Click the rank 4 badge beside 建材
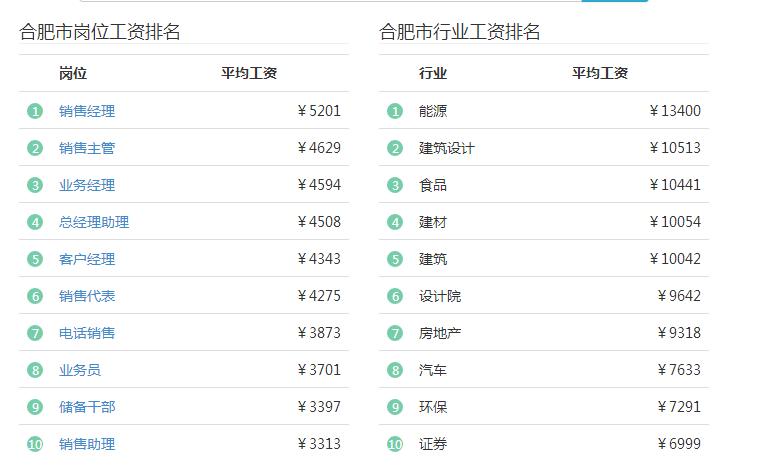The width and height of the screenshot is (764, 470). point(395,222)
